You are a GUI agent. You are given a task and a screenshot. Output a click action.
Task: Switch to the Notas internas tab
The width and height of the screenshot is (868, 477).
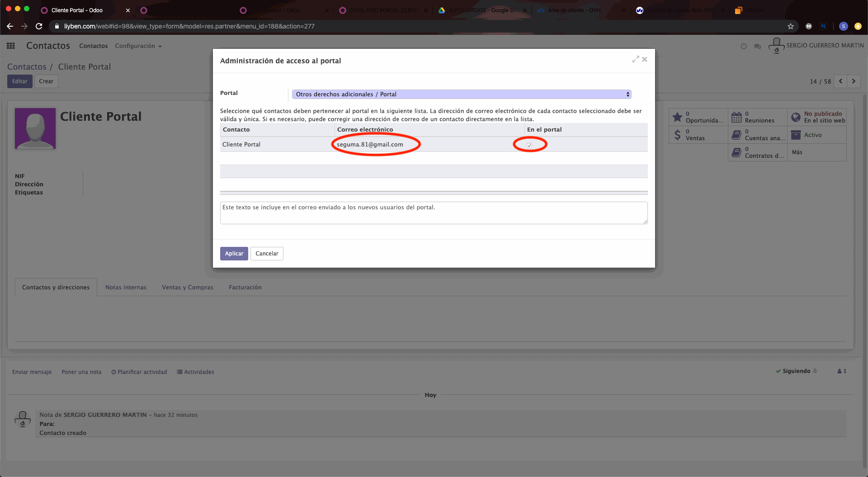126,288
